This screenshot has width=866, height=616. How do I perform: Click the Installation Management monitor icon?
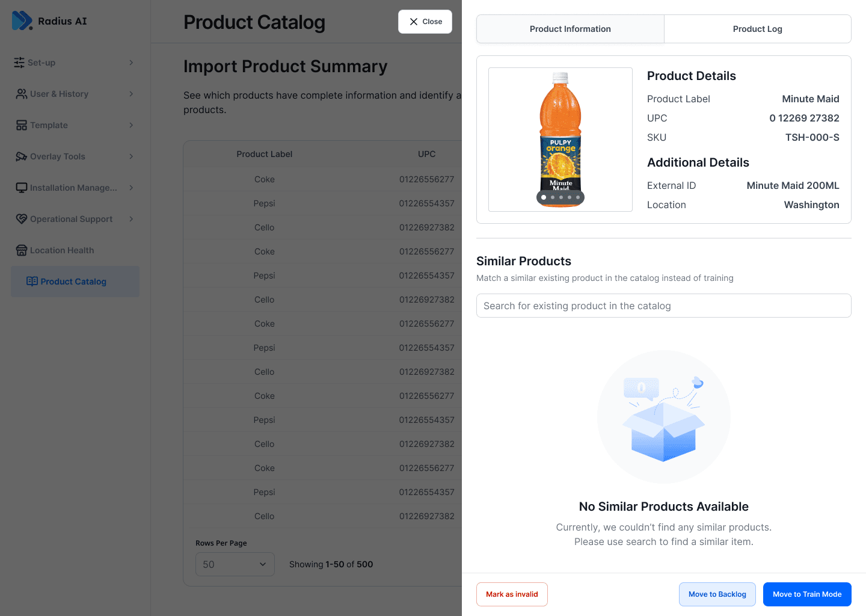(x=21, y=188)
